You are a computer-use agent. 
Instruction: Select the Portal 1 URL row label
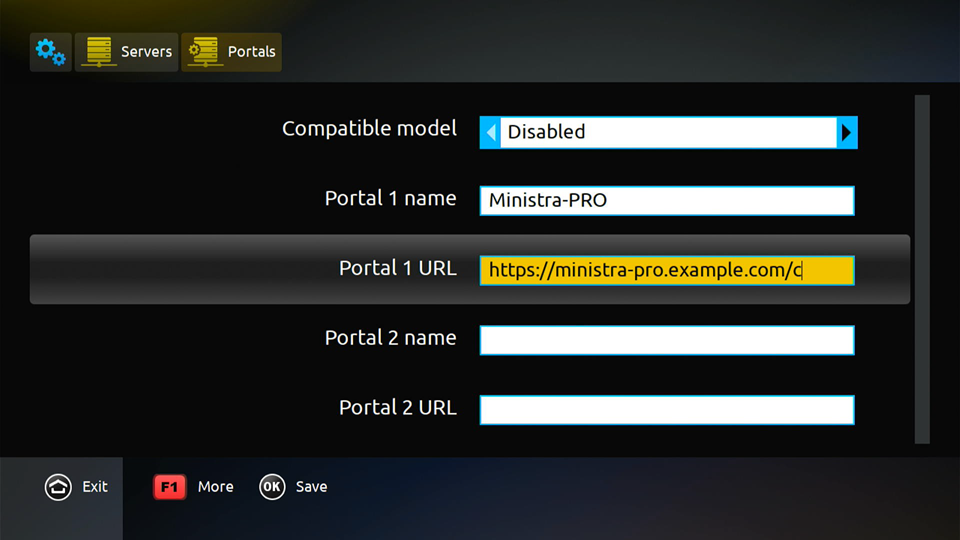point(398,269)
